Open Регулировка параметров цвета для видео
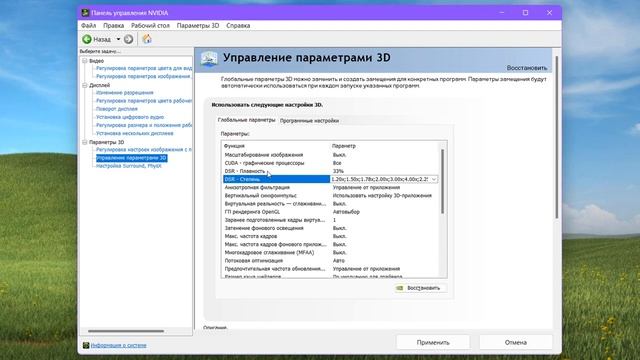 tap(144, 68)
